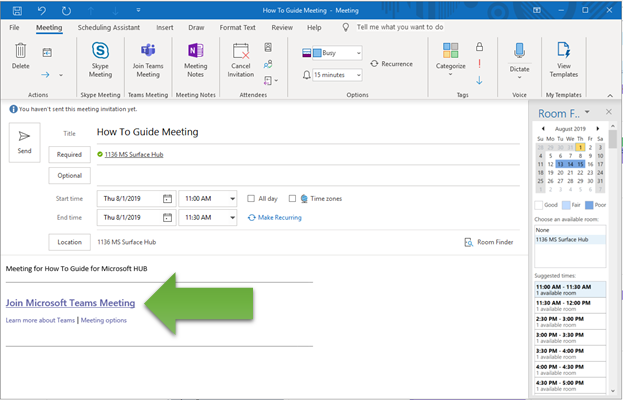
Task: Expand the Forward options arrow
Action: pos(61,75)
